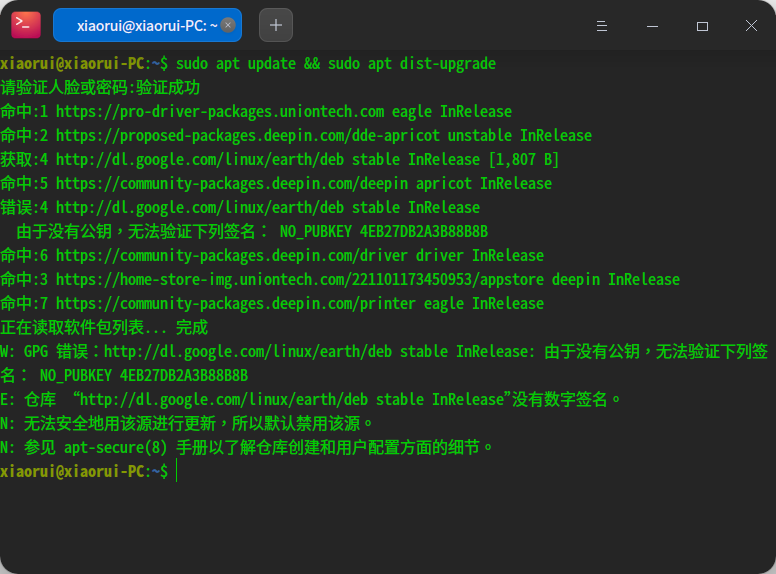Click the 获取:4 dl.google.com URL line
776x574 pixels.
(280, 159)
